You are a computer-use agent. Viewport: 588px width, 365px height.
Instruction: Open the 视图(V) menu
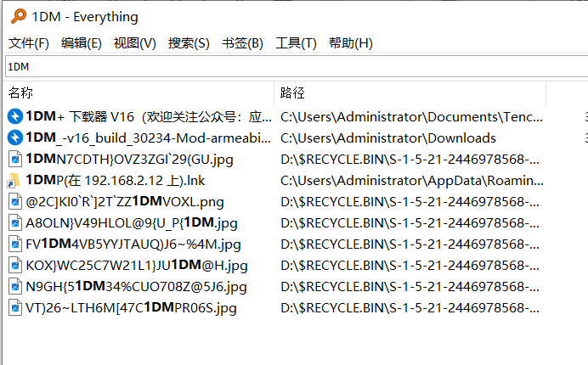(x=135, y=43)
